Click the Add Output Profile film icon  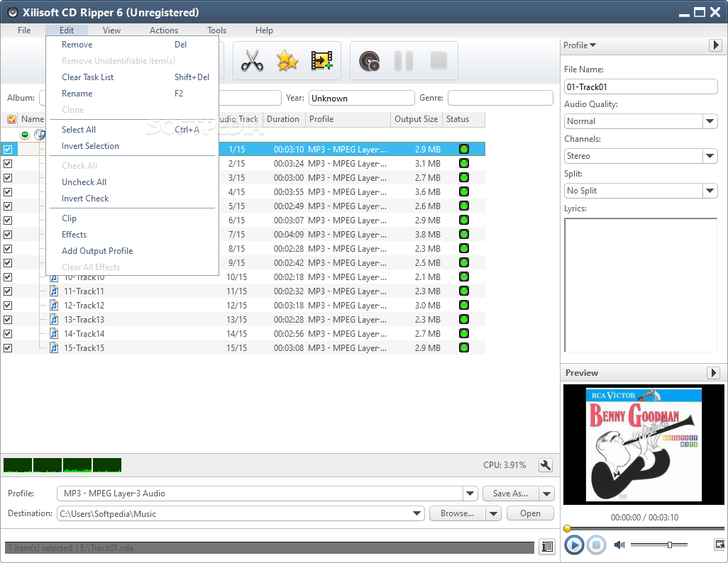(x=321, y=61)
